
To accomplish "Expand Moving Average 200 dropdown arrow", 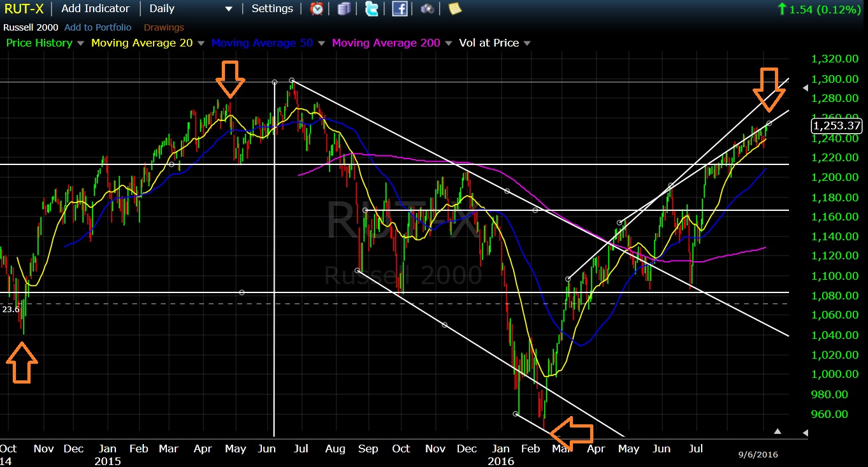I will (448, 43).
